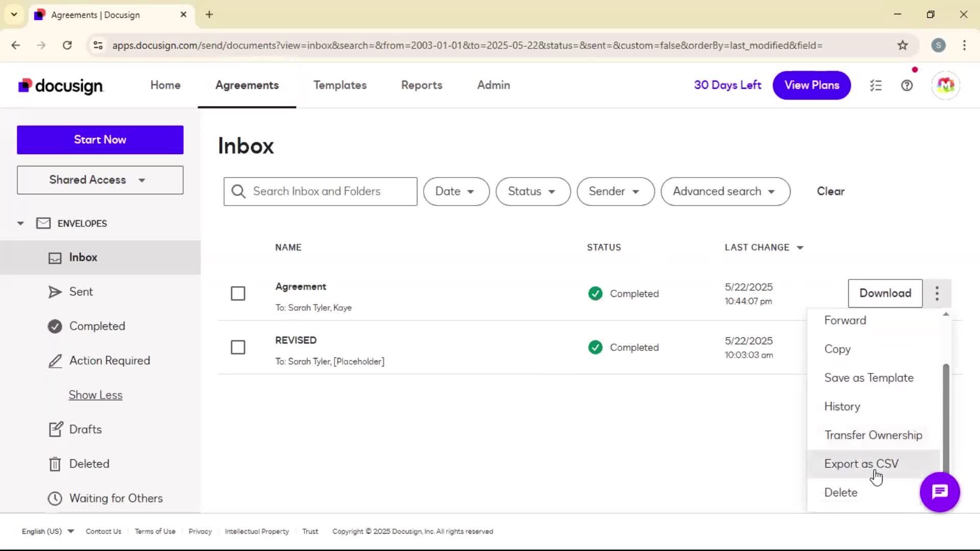This screenshot has width=980, height=551.
Task: Open the Date filter dropdown
Action: coord(456,191)
